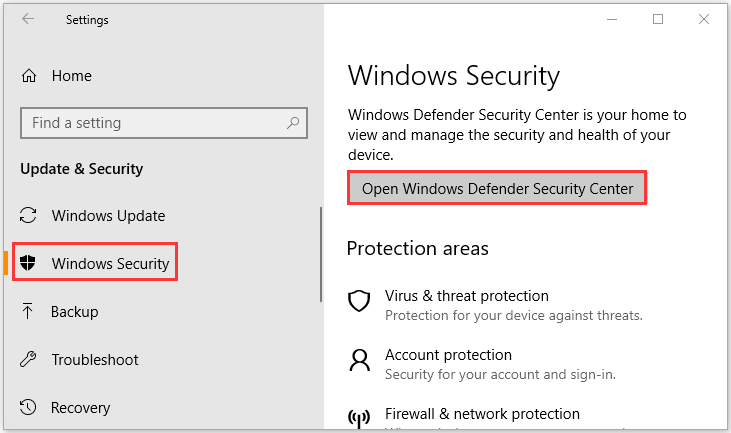Close the Settings window
This screenshot has width=731, height=433.
(704, 19)
